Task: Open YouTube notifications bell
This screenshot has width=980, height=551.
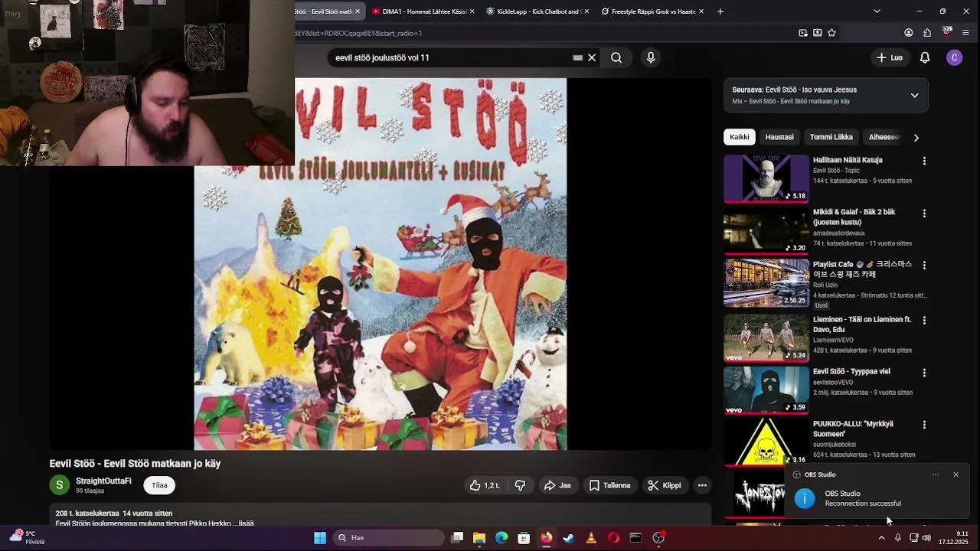Action: (925, 57)
